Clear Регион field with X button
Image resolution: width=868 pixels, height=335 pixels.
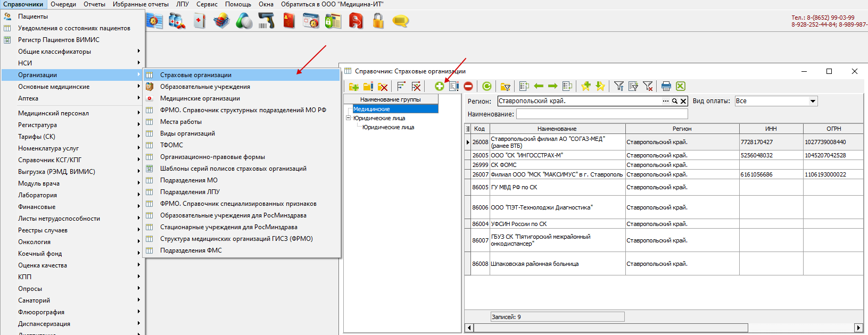pos(683,101)
